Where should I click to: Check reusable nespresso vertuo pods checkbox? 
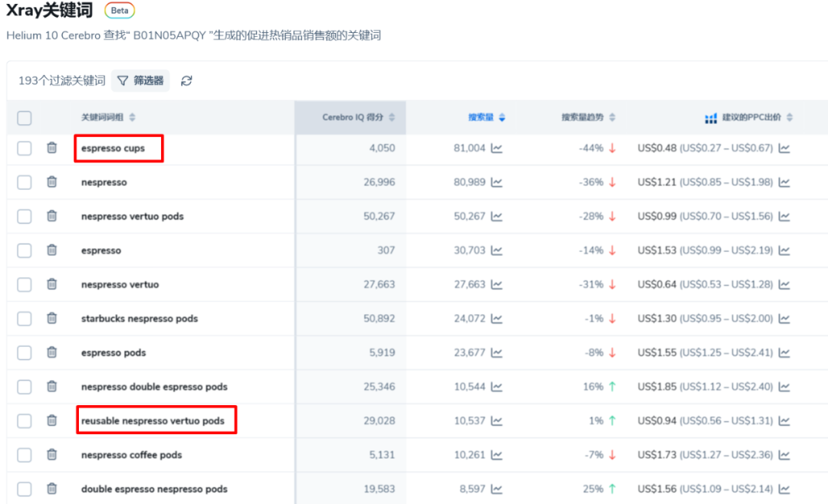coord(25,421)
